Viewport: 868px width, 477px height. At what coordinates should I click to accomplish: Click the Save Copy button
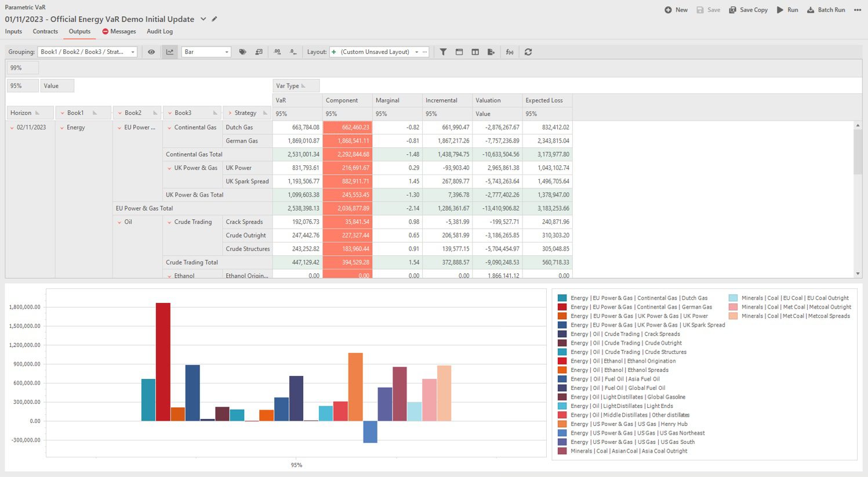(x=748, y=10)
